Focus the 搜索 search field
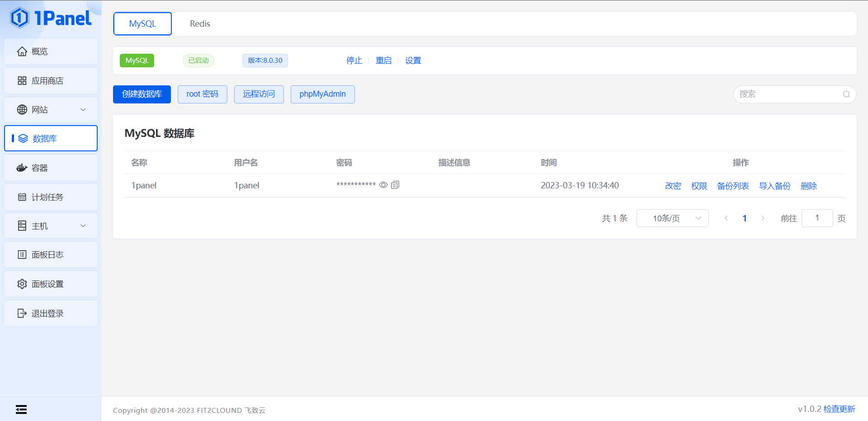868x421 pixels. [x=795, y=94]
